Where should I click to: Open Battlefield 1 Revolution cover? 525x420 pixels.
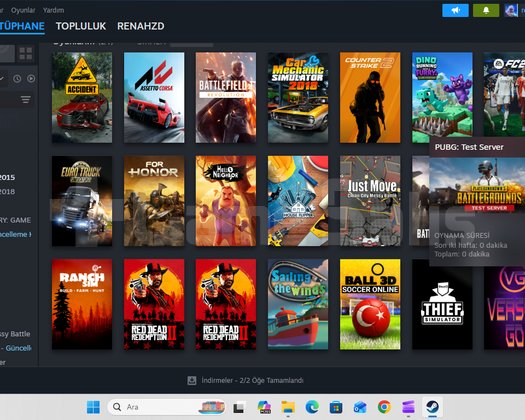point(226,97)
